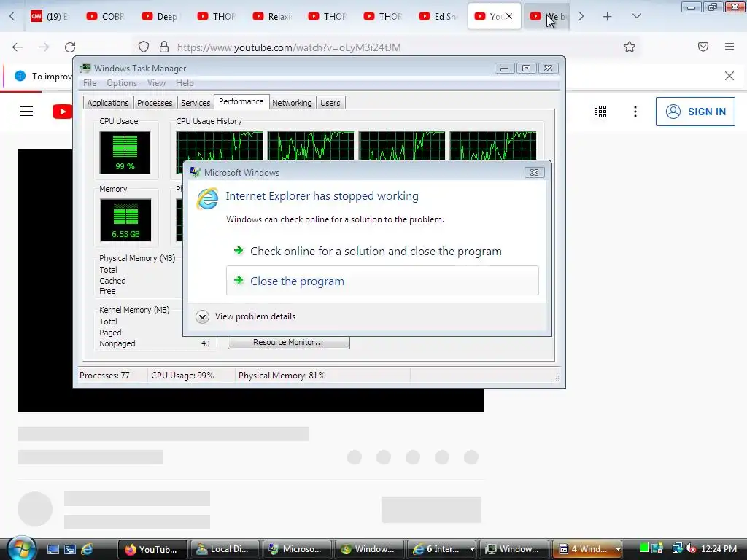The width and height of the screenshot is (747, 560).
Task: Click the blue info icon in notification bar
Action: tap(20, 76)
